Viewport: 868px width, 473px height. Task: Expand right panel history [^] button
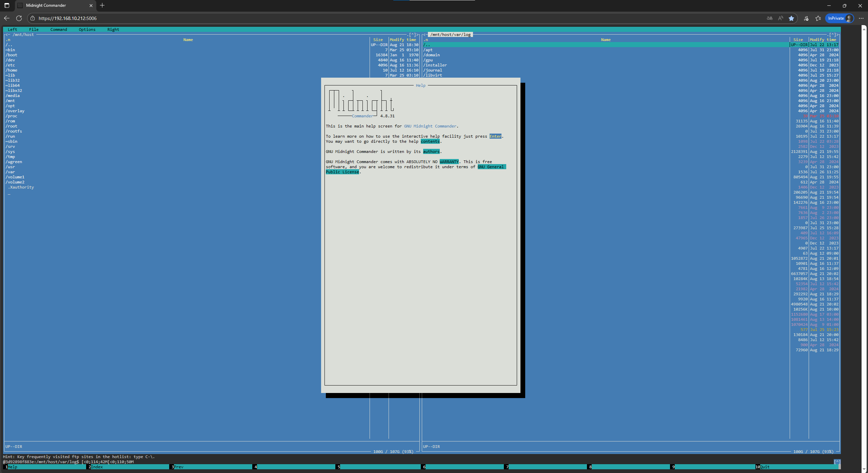pos(832,35)
